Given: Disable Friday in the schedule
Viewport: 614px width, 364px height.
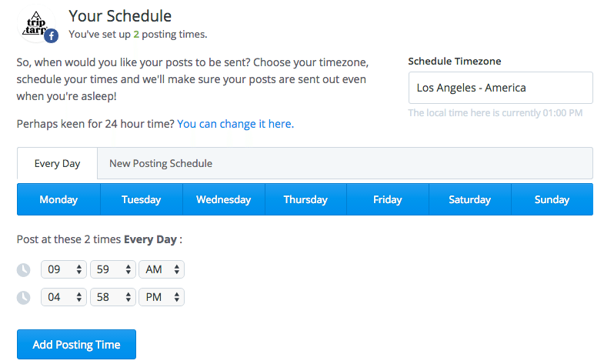Looking at the screenshot, I should click(387, 199).
